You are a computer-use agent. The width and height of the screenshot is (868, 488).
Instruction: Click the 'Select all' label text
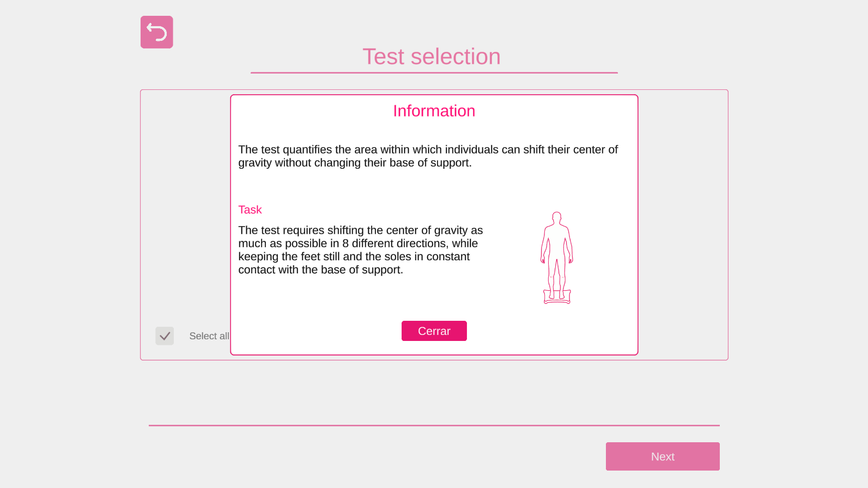tap(209, 336)
